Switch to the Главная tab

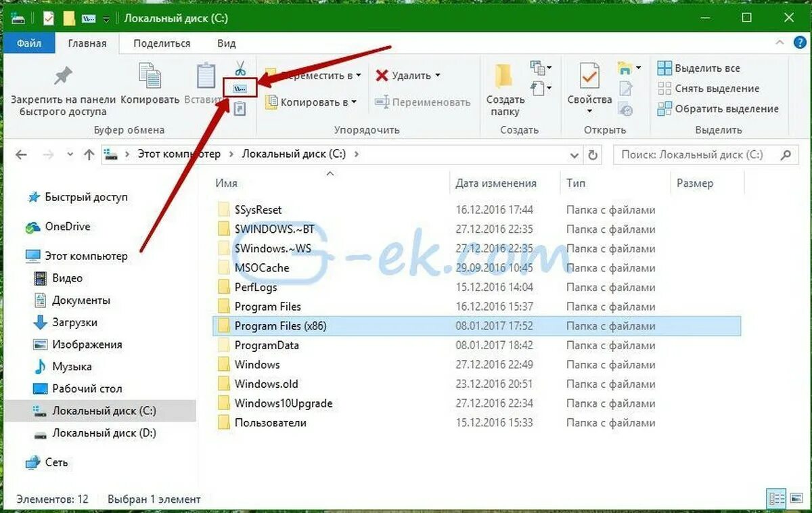click(x=87, y=43)
